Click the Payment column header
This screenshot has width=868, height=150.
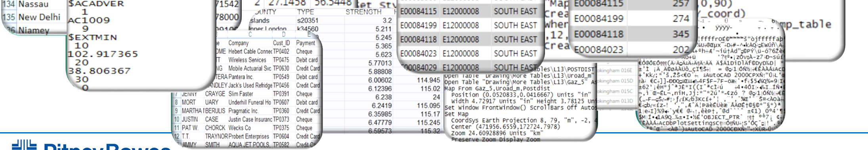coord(306,43)
